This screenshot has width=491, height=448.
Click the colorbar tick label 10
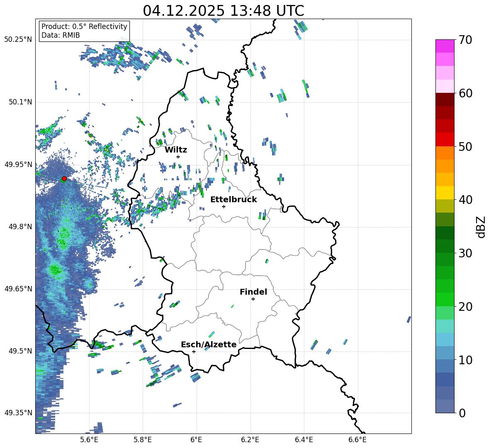pyautogui.click(x=466, y=360)
